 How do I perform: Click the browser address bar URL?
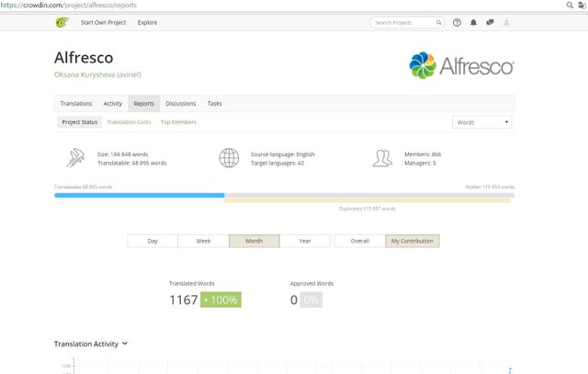(69, 5)
